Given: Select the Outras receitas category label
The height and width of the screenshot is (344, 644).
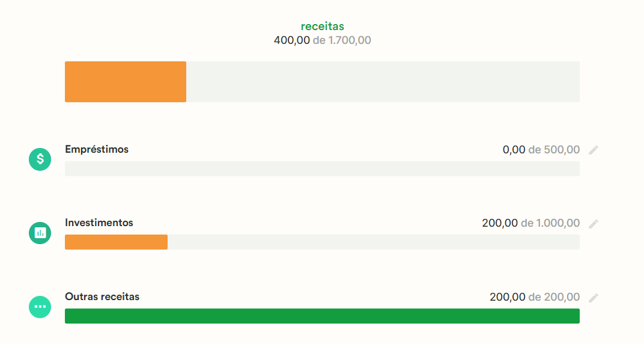Looking at the screenshot, I should pos(102,296).
